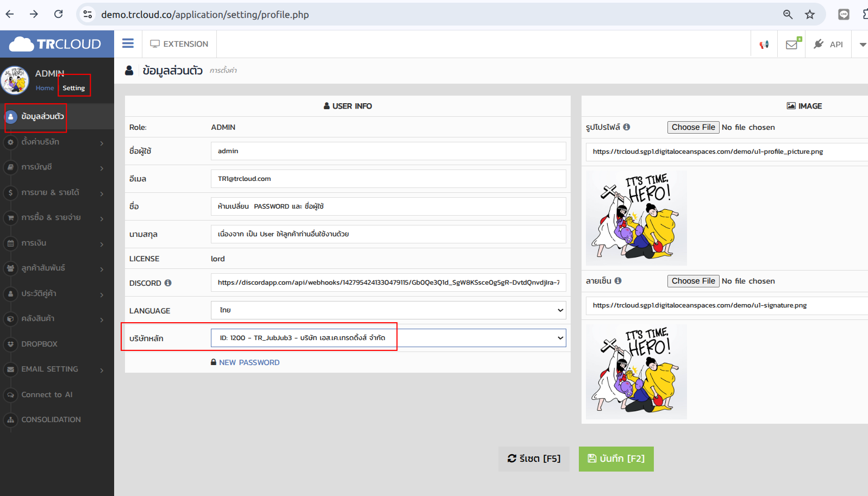
Task: Open the บริษัทหลัก company dropdown
Action: (x=388, y=338)
